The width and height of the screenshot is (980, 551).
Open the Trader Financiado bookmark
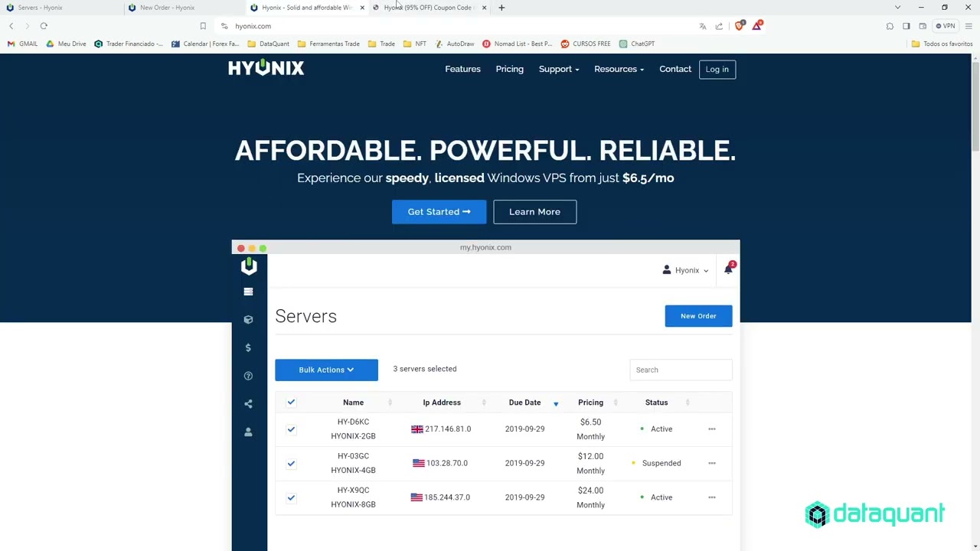tap(129, 44)
